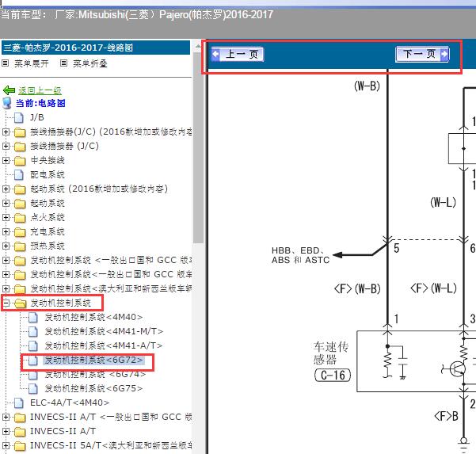The height and width of the screenshot is (454, 476).
Task: Click the 三菱-帕杰罗-2016-2017-线路图 header
Action: point(96,48)
